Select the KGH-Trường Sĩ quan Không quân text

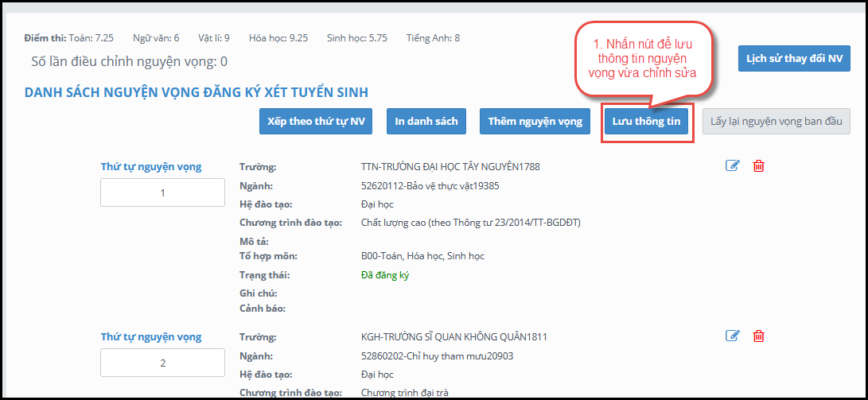(x=453, y=336)
